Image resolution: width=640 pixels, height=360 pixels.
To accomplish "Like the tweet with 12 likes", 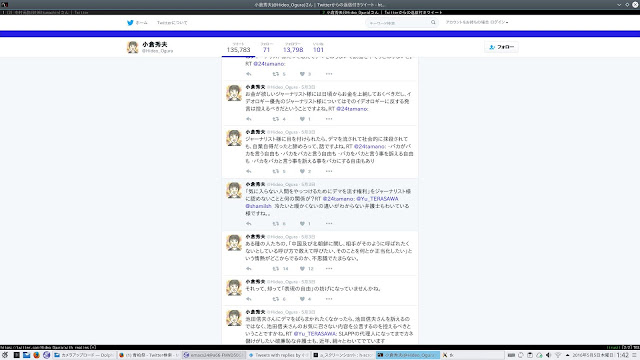I will (302, 269).
